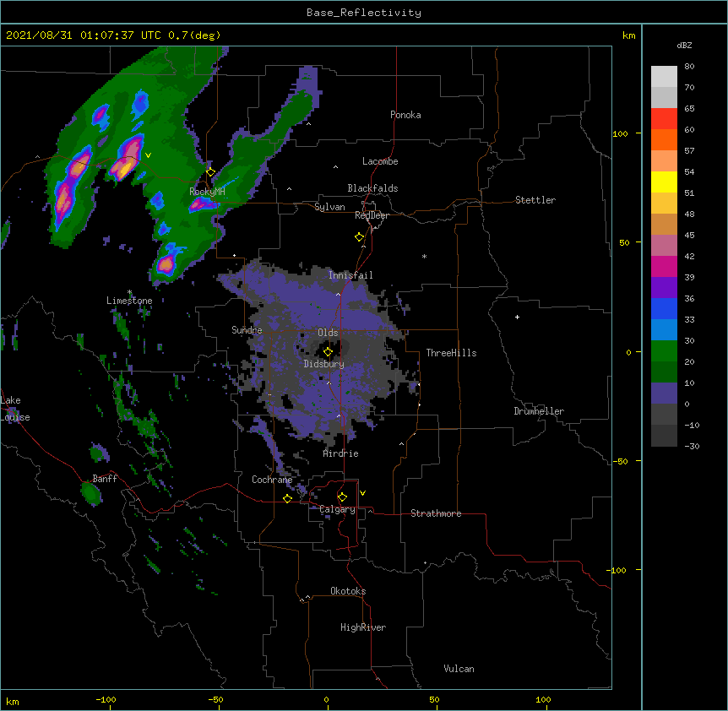This screenshot has height=711, width=728.
Task: Click the yellow v marker near the northwest storm cells
Action: (148, 155)
